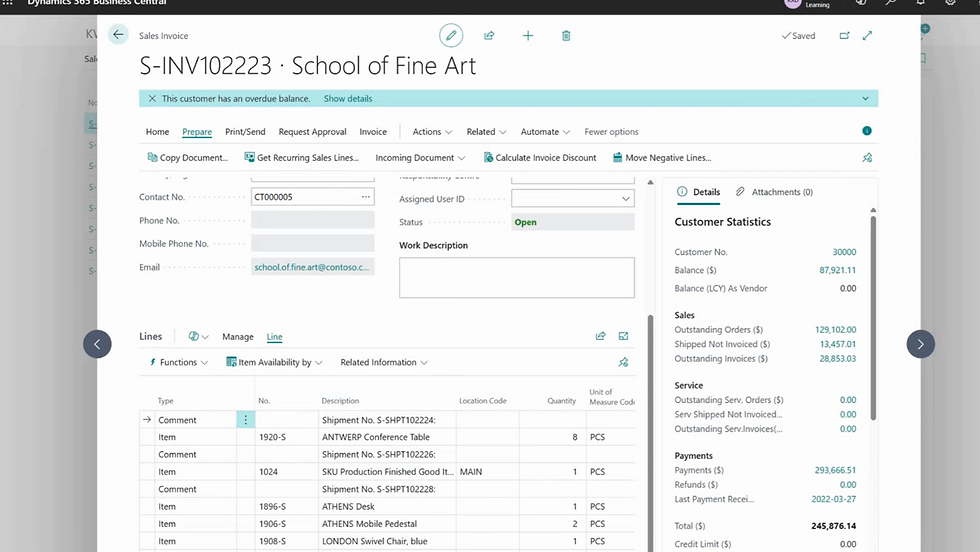This screenshot has height=552, width=980.
Task: Open Related Information dropdown
Action: tap(384, 363)
